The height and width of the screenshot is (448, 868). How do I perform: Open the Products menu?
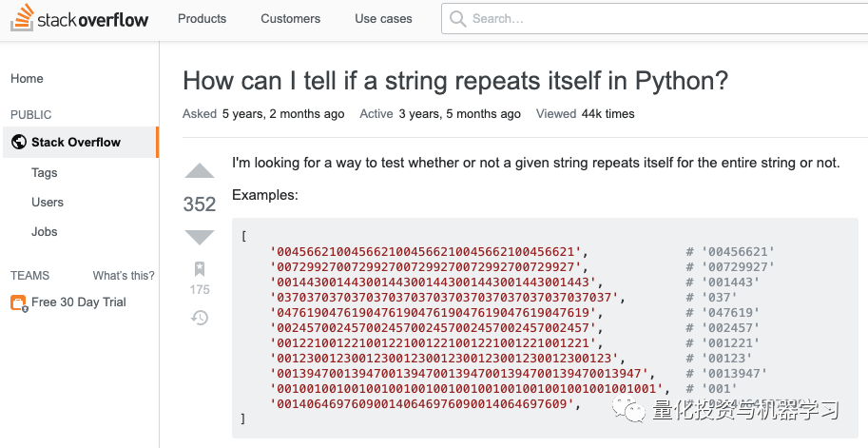(203, 18)
